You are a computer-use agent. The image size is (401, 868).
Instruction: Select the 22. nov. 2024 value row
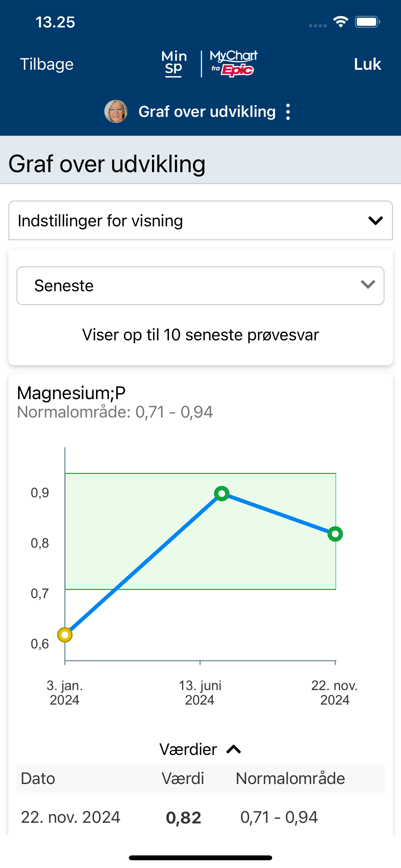tap(200, 817)
